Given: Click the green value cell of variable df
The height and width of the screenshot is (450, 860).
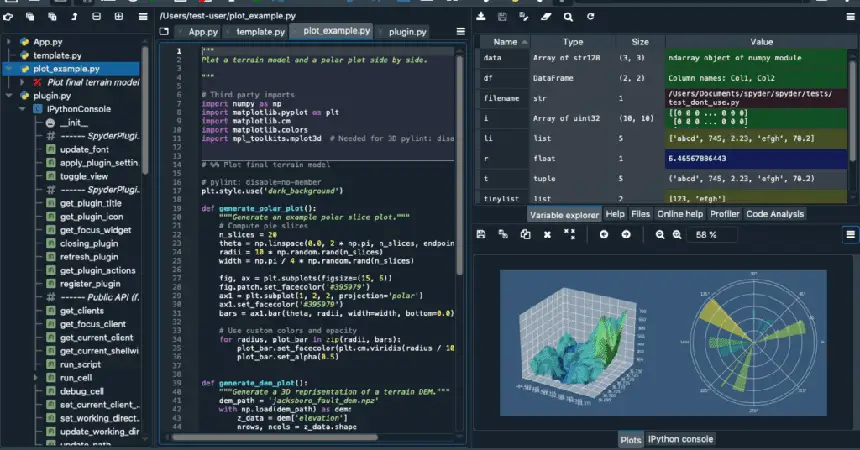Looking at the screenshot, I should click(x=756, y=78).
